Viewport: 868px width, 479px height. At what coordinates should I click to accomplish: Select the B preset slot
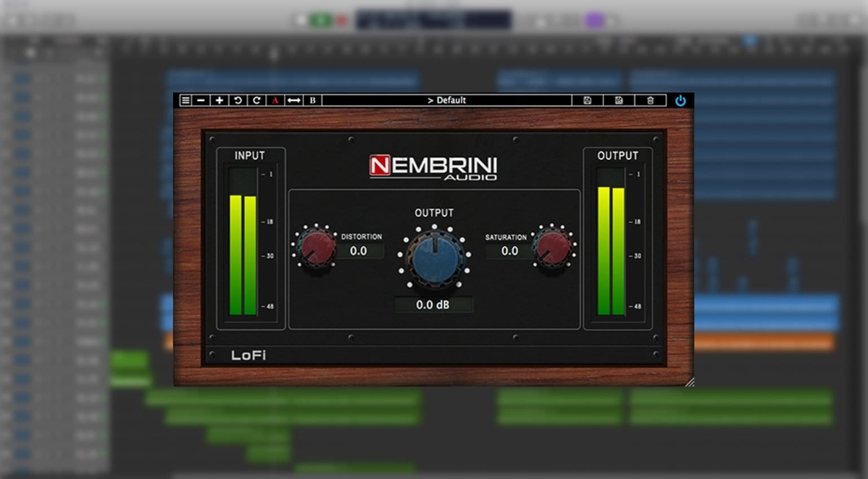[x=312, y=100]
